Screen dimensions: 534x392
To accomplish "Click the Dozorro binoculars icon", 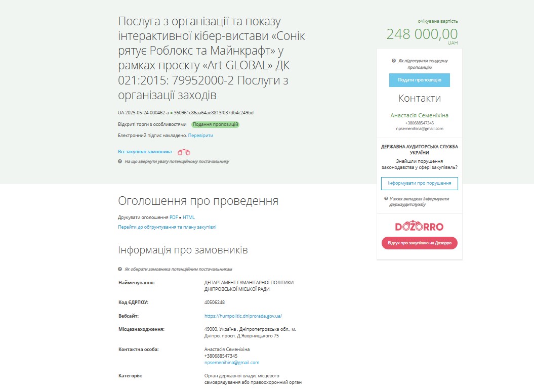I will 184,152.
